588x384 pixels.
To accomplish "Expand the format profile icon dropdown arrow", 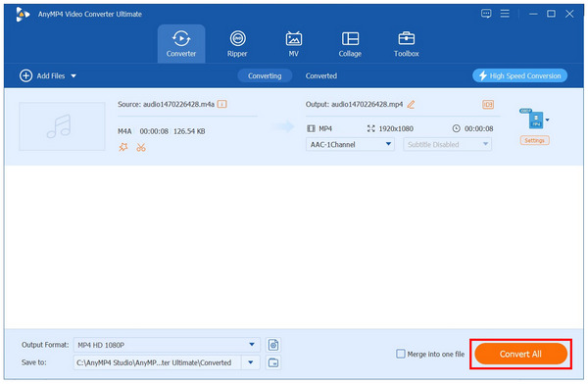I will click(547, 120).
